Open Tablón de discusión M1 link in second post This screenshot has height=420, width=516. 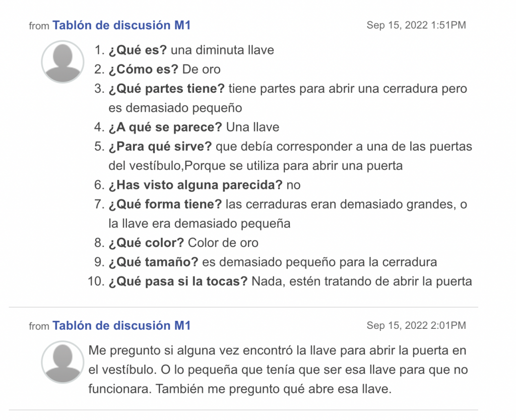pos(121,326)
